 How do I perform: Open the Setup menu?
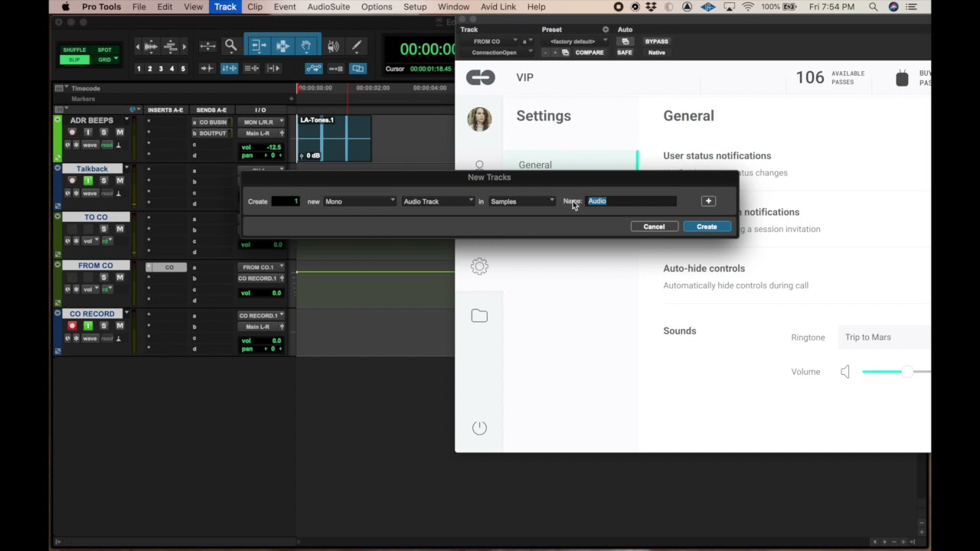pos(415,7)
